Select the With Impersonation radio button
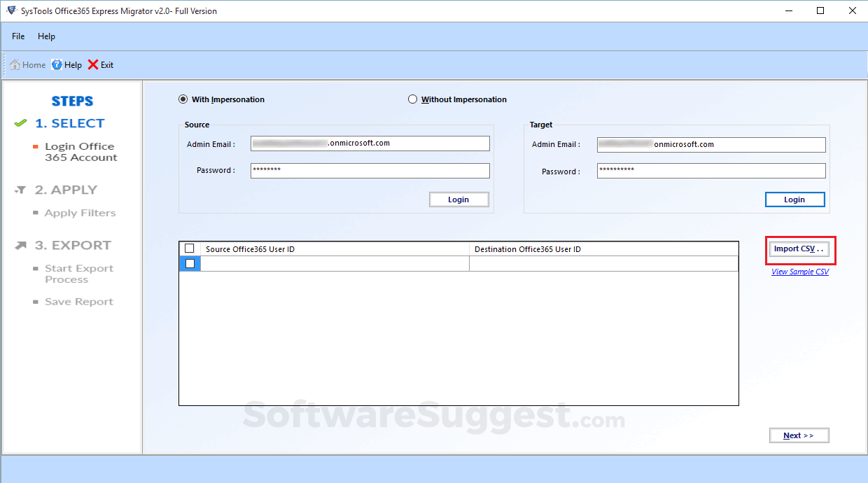 183,99
